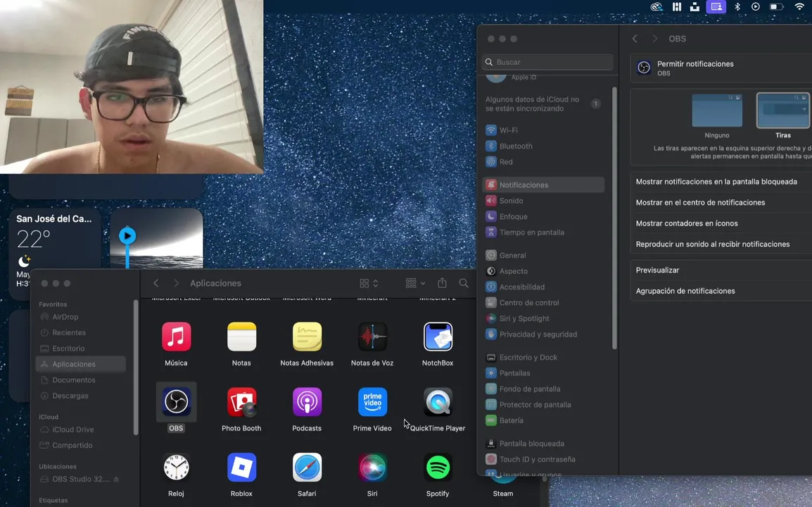Image resolution: width=812 pixels, height=507 pixels.
Task: Open the QuickTime Player app icon
Action: (x=438, y=402)
